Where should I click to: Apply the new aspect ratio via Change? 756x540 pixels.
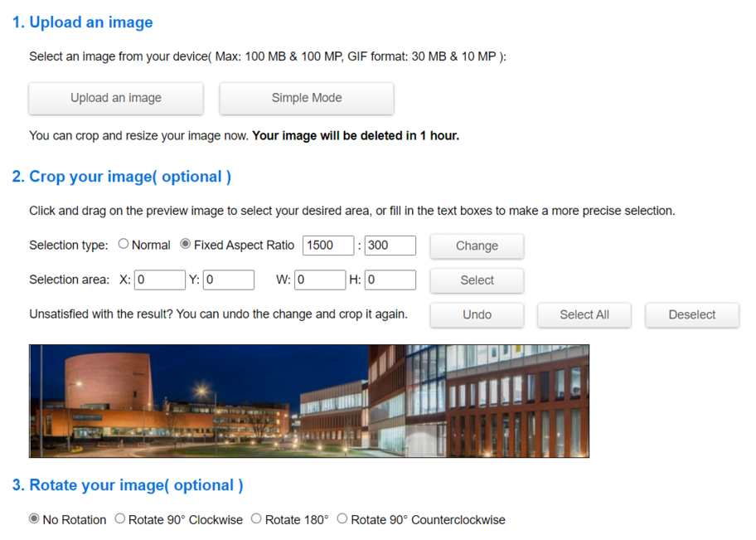(476, 246)
